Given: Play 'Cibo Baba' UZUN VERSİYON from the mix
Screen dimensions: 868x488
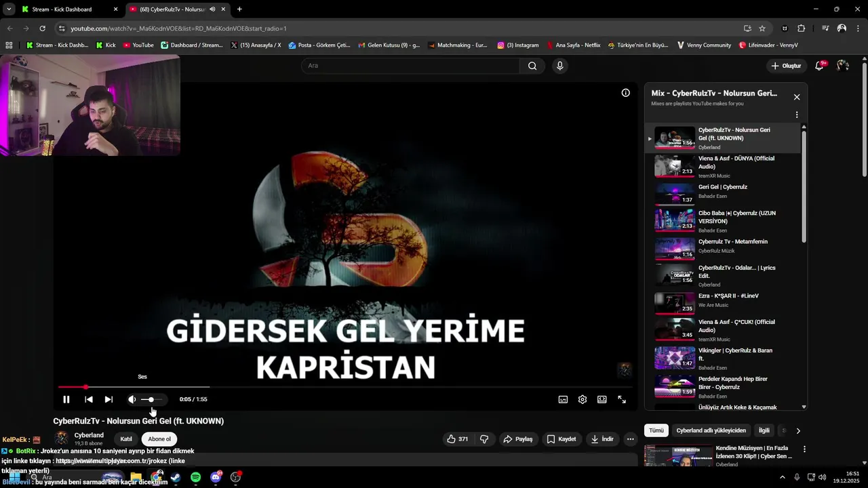Looking at the screenshot, I should pyautogui.click(x=723, y=221).
